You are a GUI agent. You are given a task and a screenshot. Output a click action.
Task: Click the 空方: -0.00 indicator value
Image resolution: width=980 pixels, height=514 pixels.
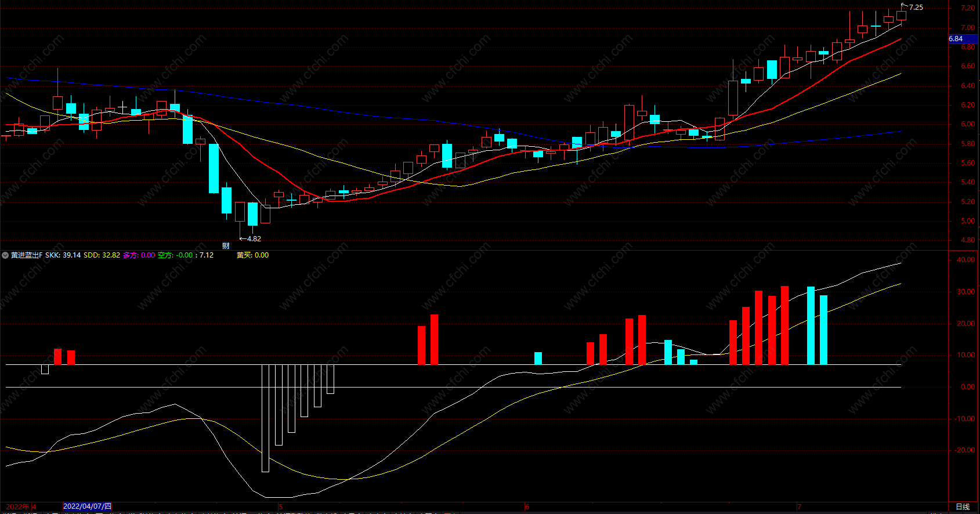(x=175, y=255)
